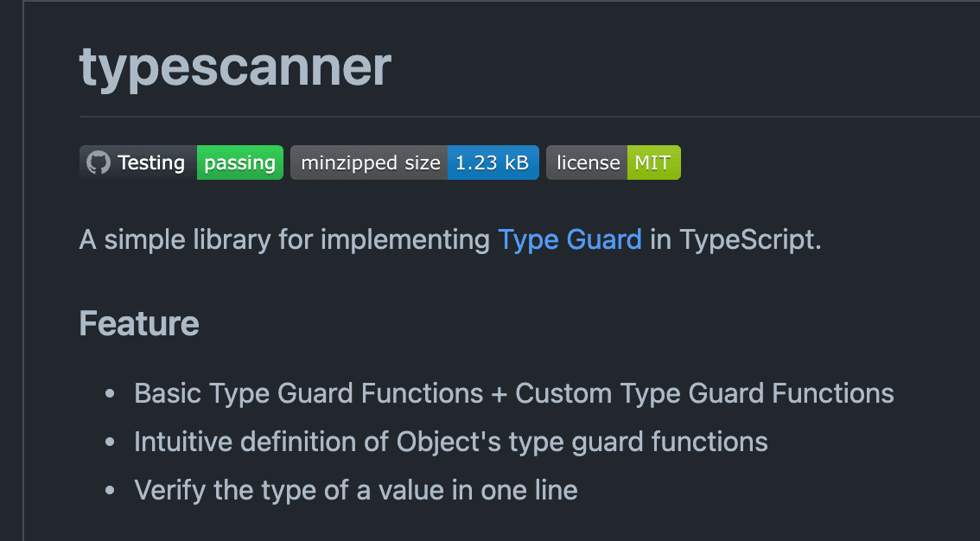Select the Feature section heading

139,323
